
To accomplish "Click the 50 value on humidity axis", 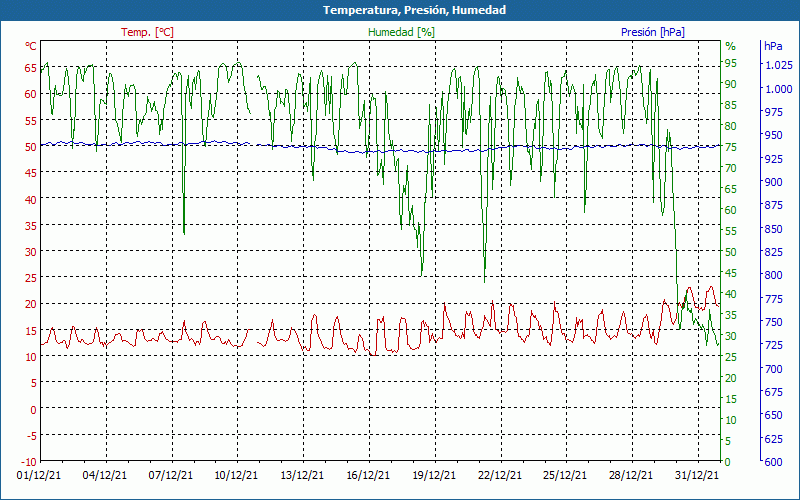I will point(731,252).
